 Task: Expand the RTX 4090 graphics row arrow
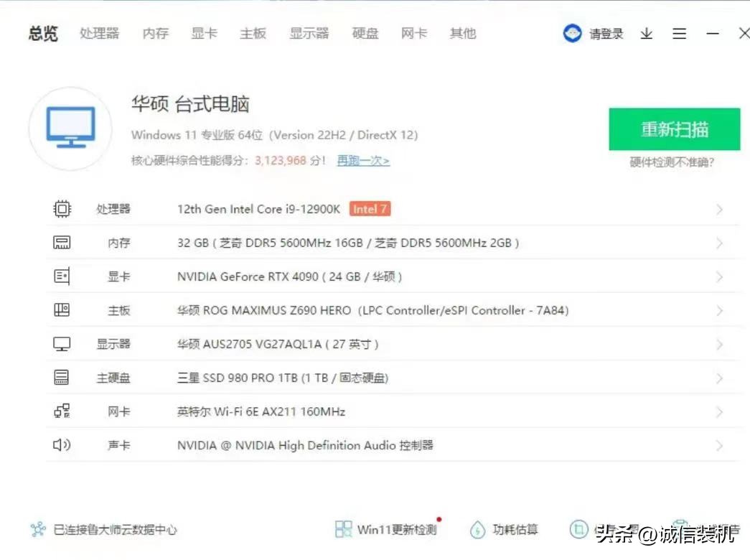(x=719, y=277)
